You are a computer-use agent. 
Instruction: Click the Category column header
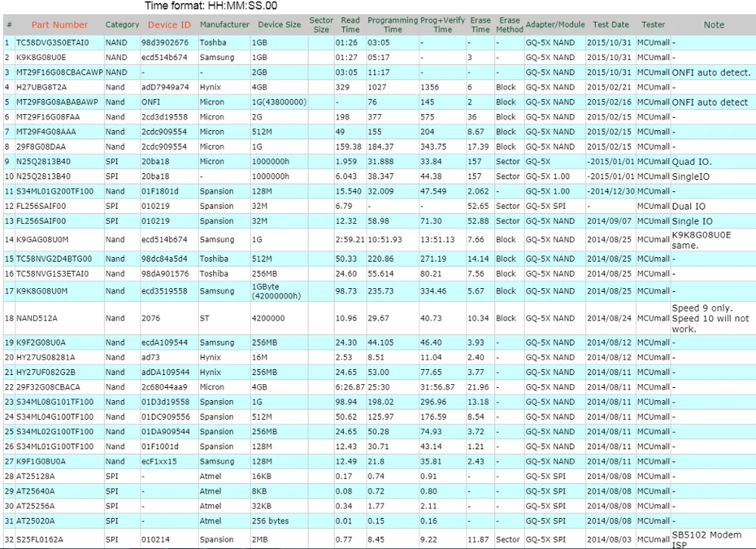122,25
